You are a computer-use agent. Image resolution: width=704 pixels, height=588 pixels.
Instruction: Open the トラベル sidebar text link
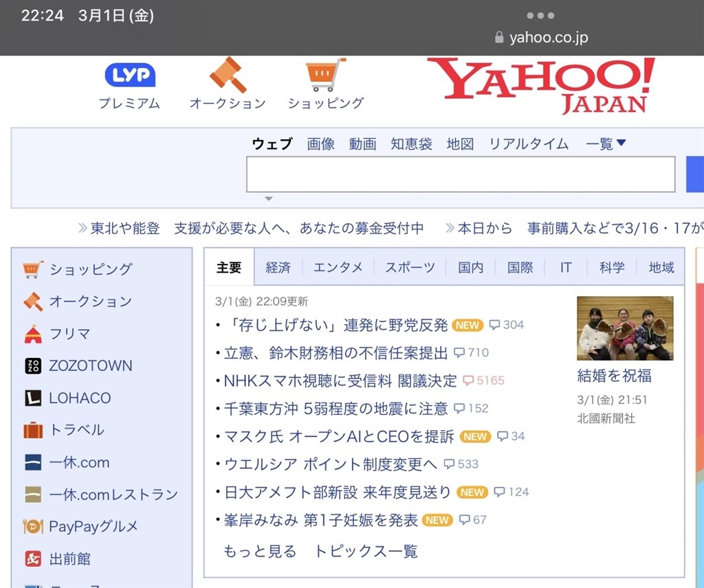pos(77,430)
